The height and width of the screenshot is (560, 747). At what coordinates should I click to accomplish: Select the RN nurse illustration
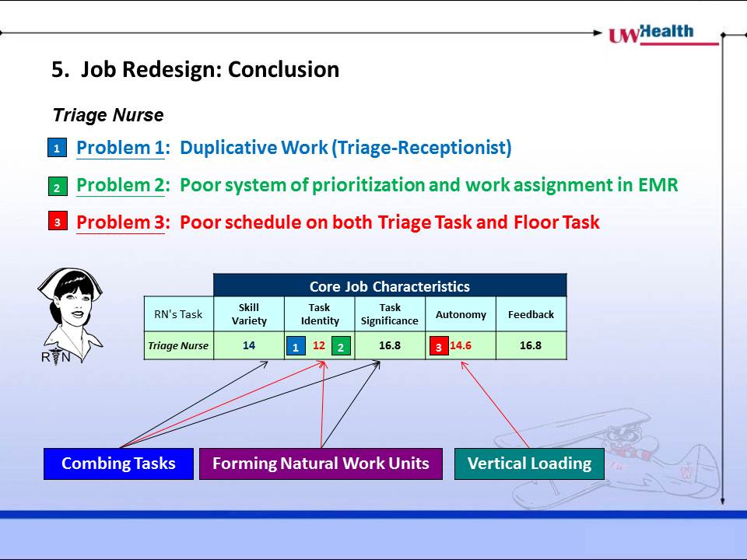click(70, 317)
